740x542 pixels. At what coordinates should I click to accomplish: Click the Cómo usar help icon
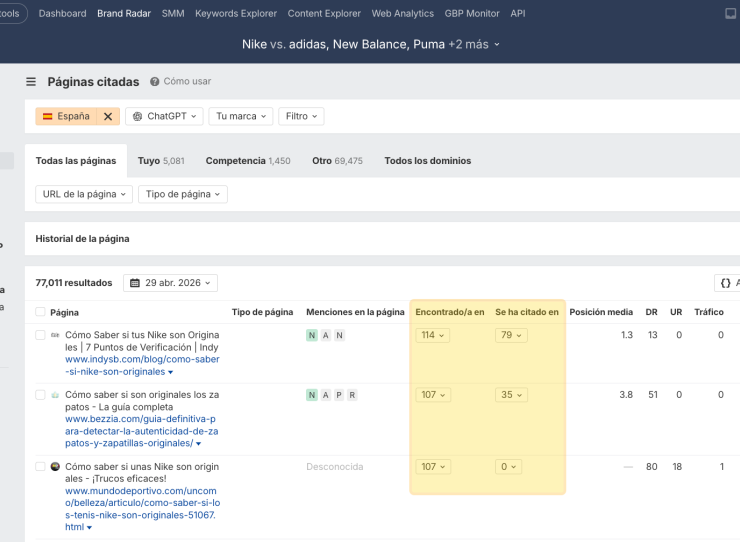click(154, 82)
